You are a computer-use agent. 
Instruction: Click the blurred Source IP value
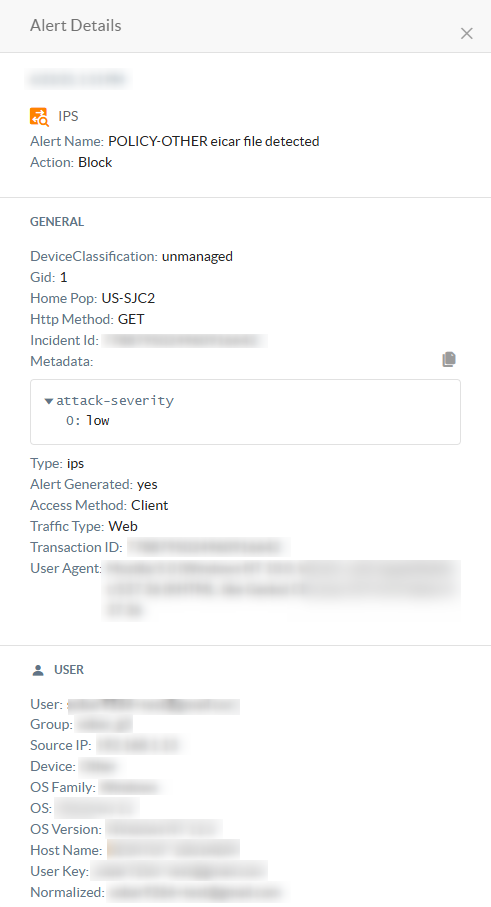(x=138, y=744)
